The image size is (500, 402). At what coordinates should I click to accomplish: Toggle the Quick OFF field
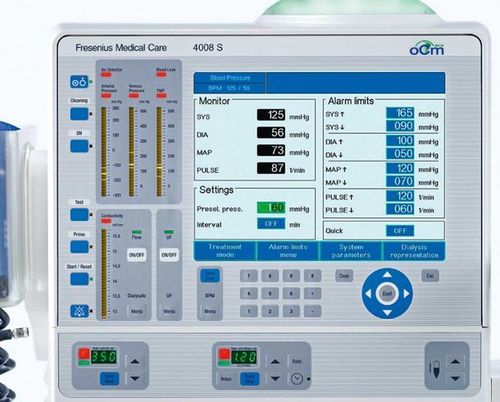click(x=400, y=231)
